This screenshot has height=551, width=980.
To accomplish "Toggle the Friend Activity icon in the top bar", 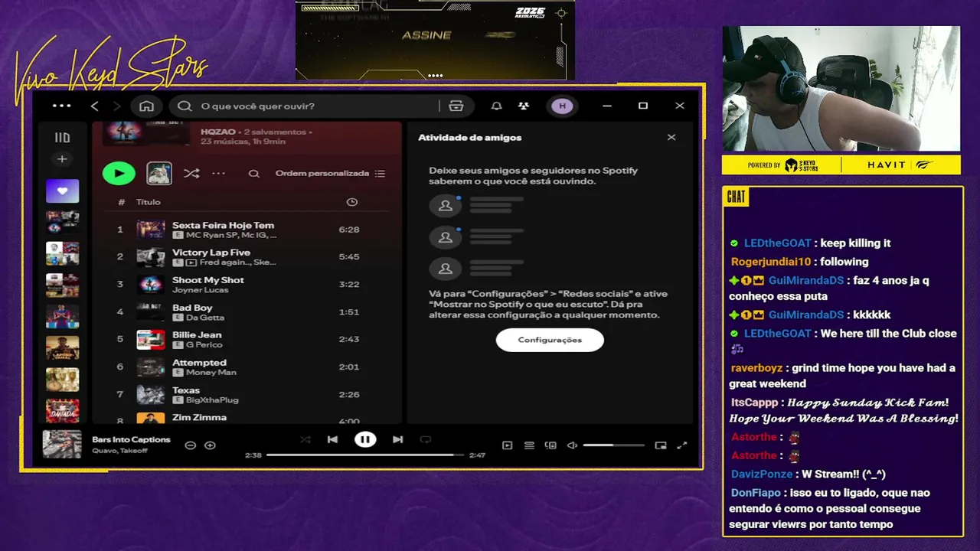I will [524, 106].
